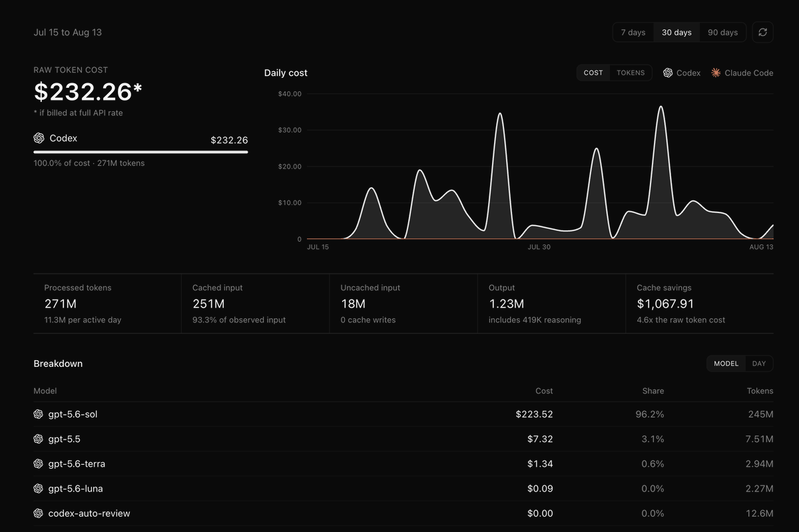
Task: Switch to the 90 days range
Action: click(722, 32)
